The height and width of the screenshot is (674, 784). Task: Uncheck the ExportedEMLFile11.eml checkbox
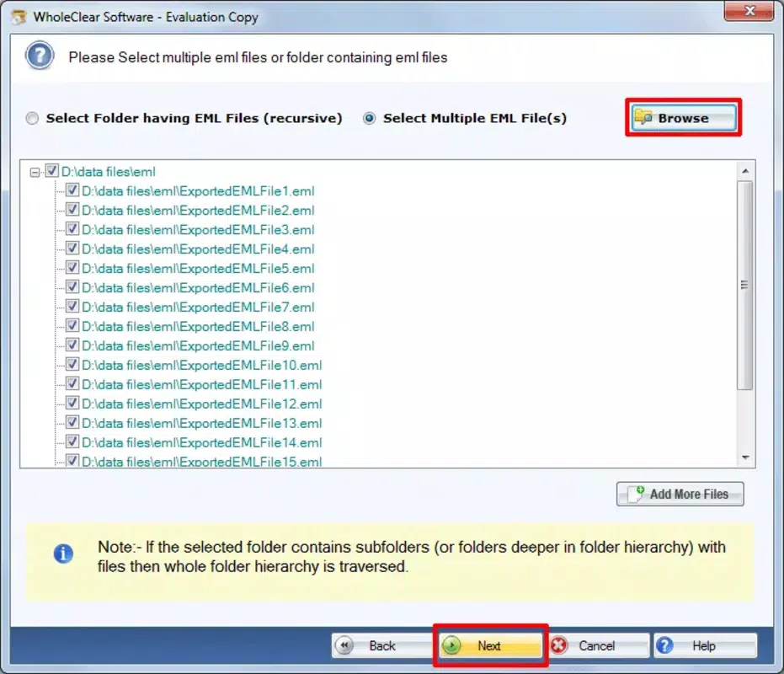(72, 383)
